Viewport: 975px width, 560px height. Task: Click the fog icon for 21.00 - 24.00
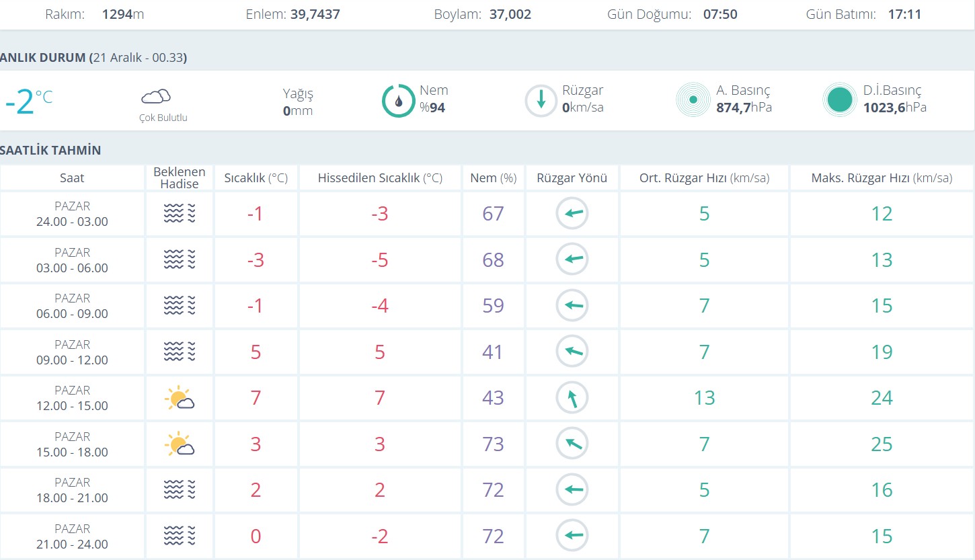179,536
